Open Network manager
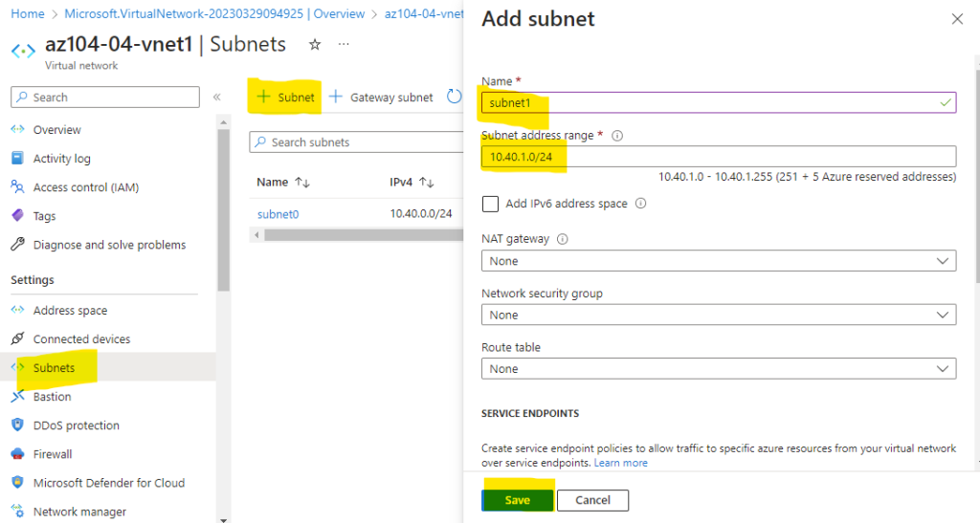 coord(79,512)
